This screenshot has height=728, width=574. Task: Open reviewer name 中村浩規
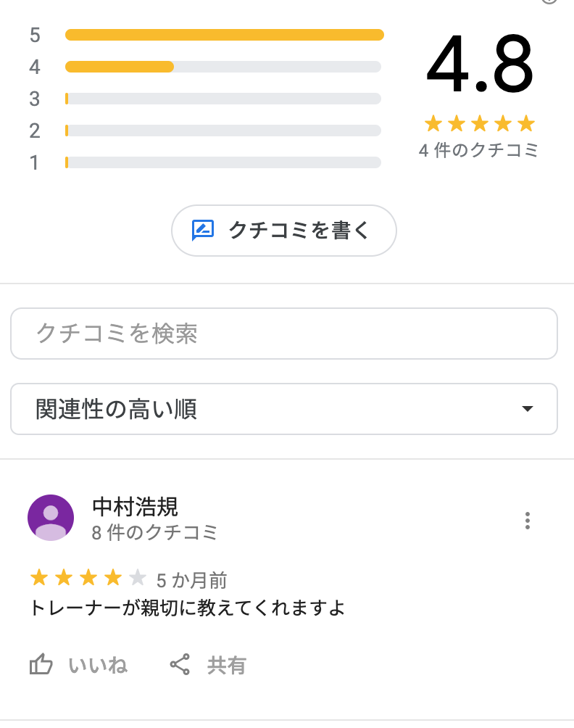[x=136, y=507]
